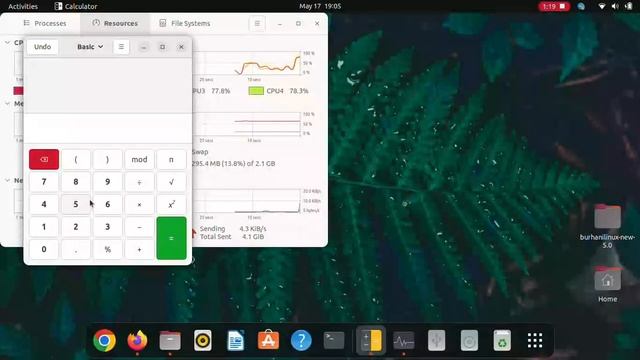Click the CPU4 green color swatch

(256, 91)
